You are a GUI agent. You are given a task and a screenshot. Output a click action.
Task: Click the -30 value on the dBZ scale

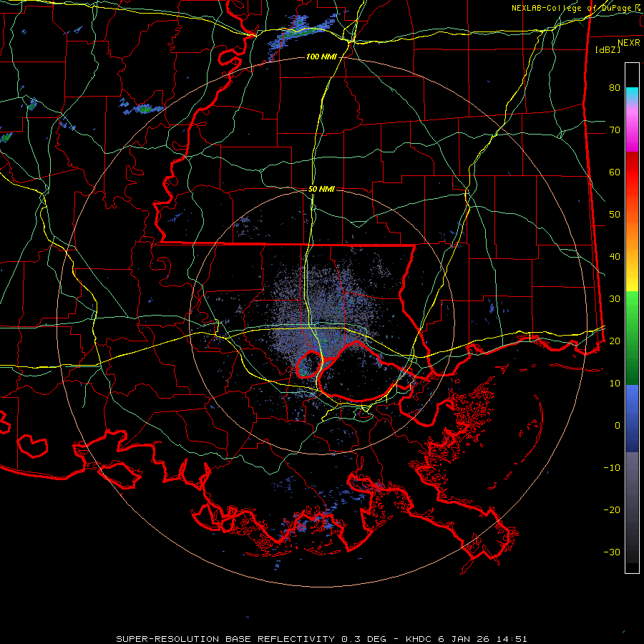tap(612, 552)
